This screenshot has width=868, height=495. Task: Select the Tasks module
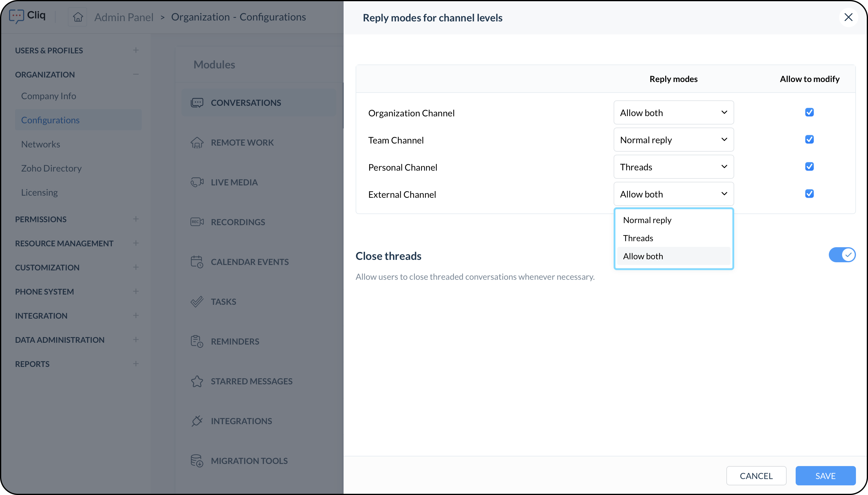tap(259, 301)
